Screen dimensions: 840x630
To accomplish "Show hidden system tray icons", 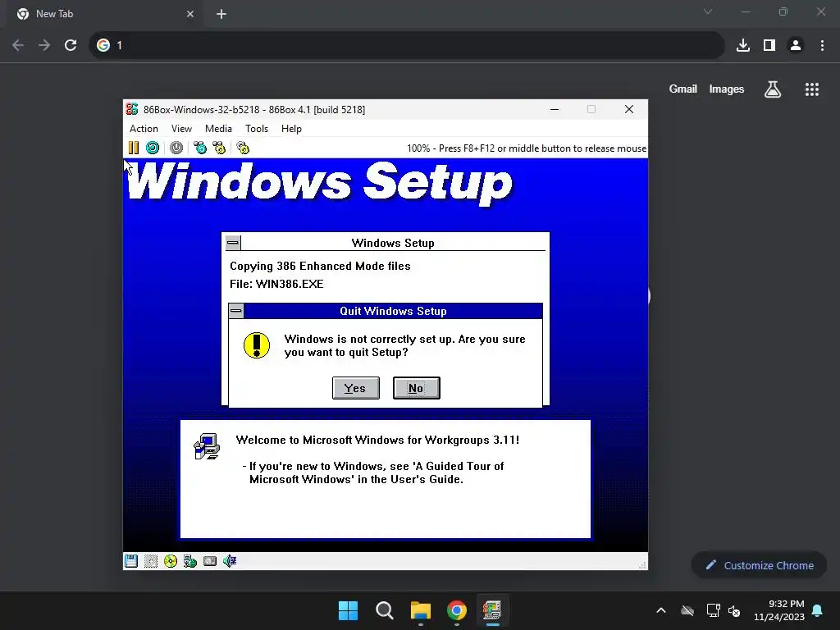I will pyautogui.click(x=661, y=610).
